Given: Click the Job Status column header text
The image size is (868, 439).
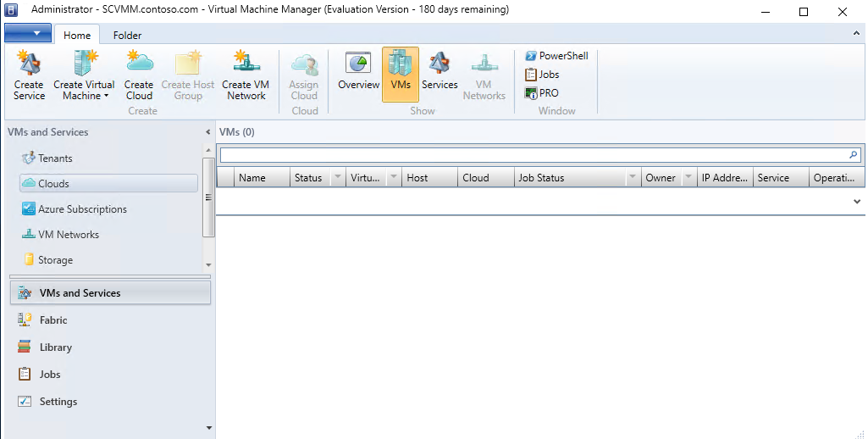Looking at the screenshot, I should (x=541, y=178).
